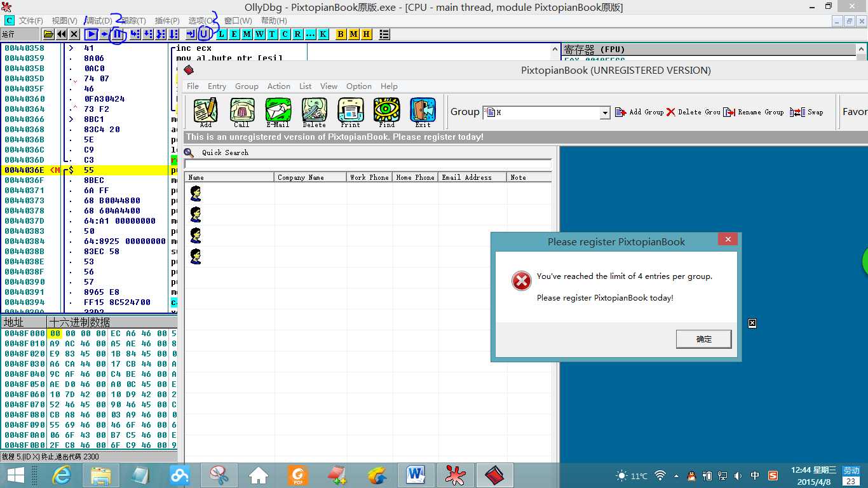Open 插件(P) menu in OllyDbg
The image size is (868, 488).
click(x=167, y=21)
